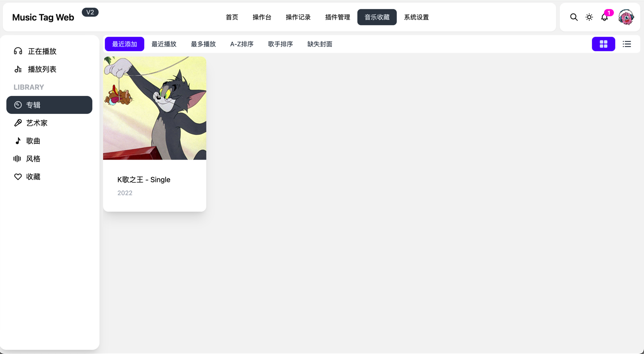Click the theme brightness icon

[x=589, y=17]
